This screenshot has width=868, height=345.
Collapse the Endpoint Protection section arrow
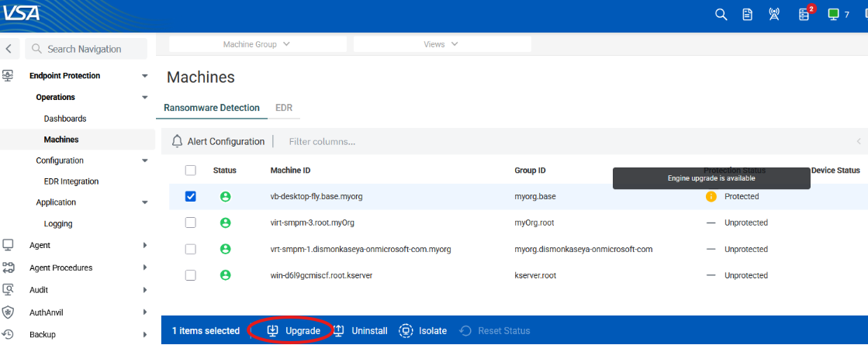[145, 76]
